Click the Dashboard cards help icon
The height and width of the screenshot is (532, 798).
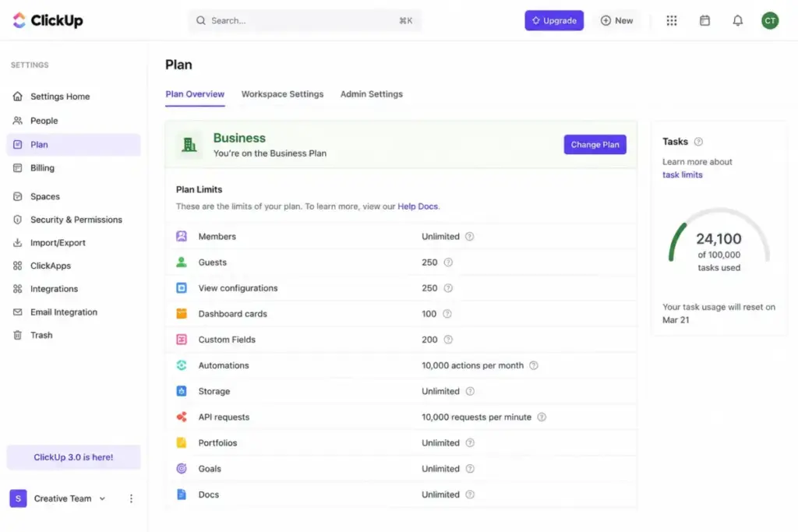[x=447, y=314]
